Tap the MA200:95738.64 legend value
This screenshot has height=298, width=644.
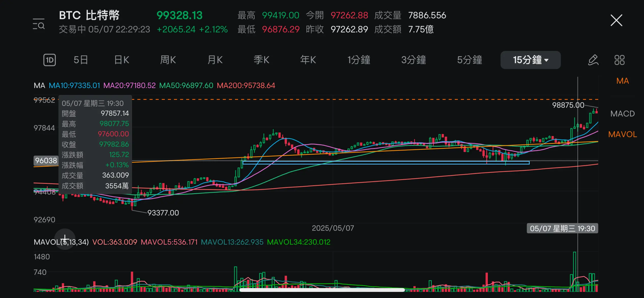246,85
